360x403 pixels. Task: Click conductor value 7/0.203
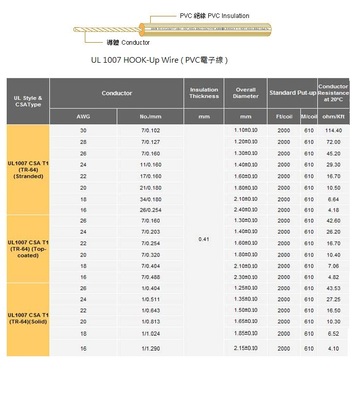(x=151, y=232)
